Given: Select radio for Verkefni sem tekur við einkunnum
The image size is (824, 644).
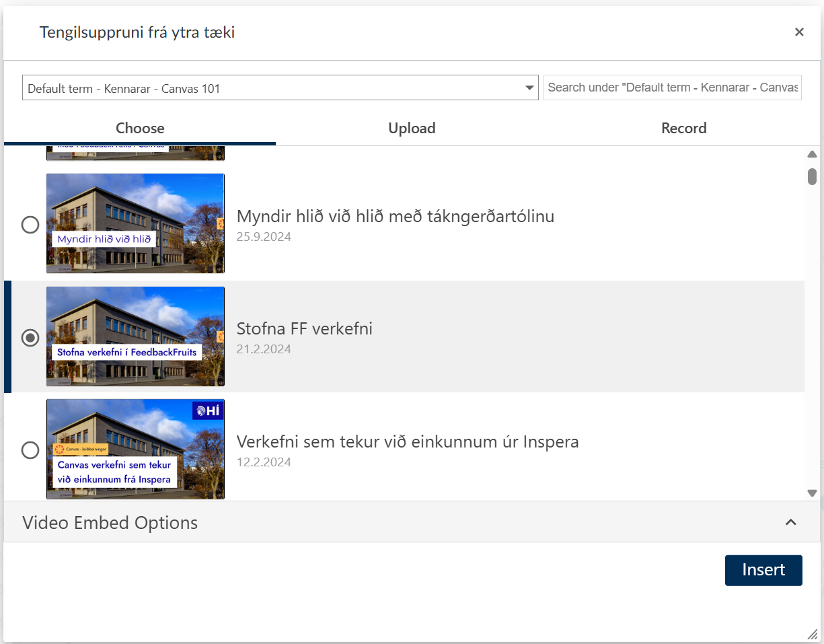Looking at the screenshot, I should click(x=30, y=450).
